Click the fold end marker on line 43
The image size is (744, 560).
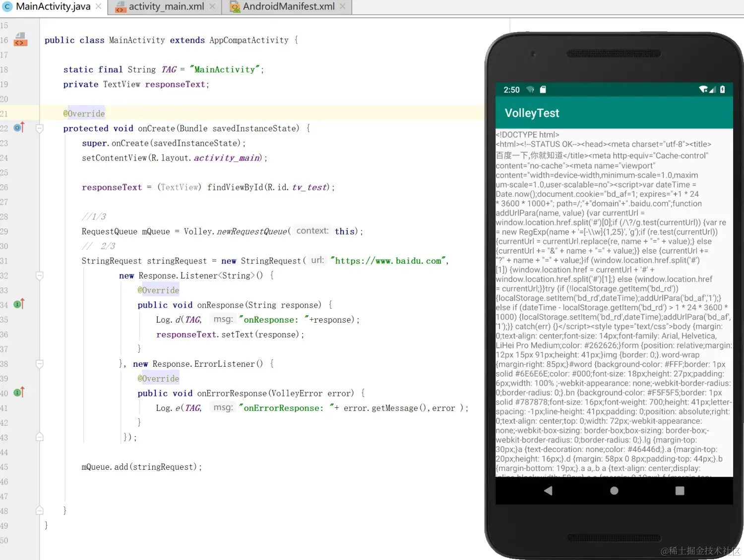point(40,437)
